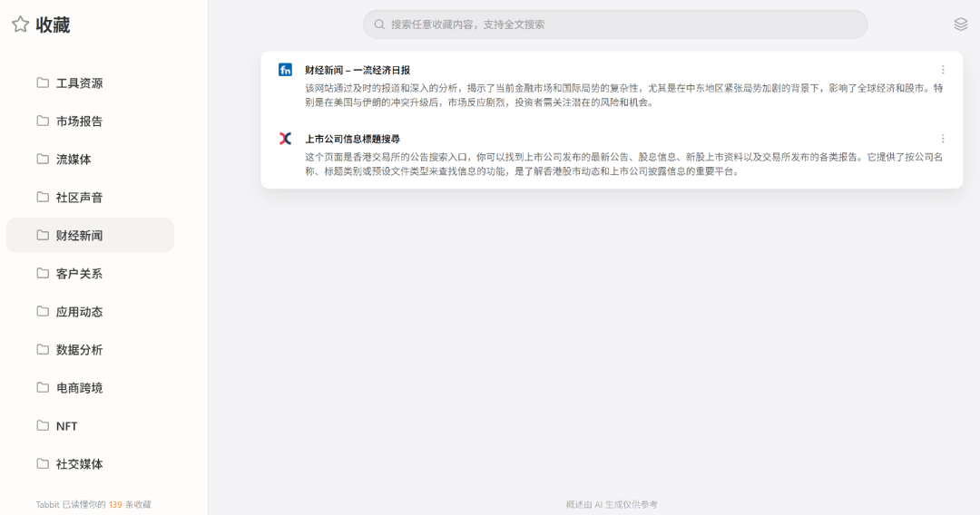The width and height of the screenshot is (980, 515).
Task: Click the red X favicon of 上市公司 bookmark
Action: point(285,139)
